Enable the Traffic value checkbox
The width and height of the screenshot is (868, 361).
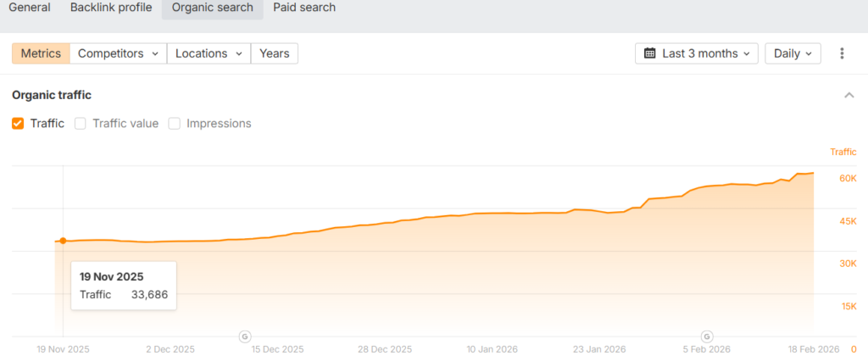81,123
